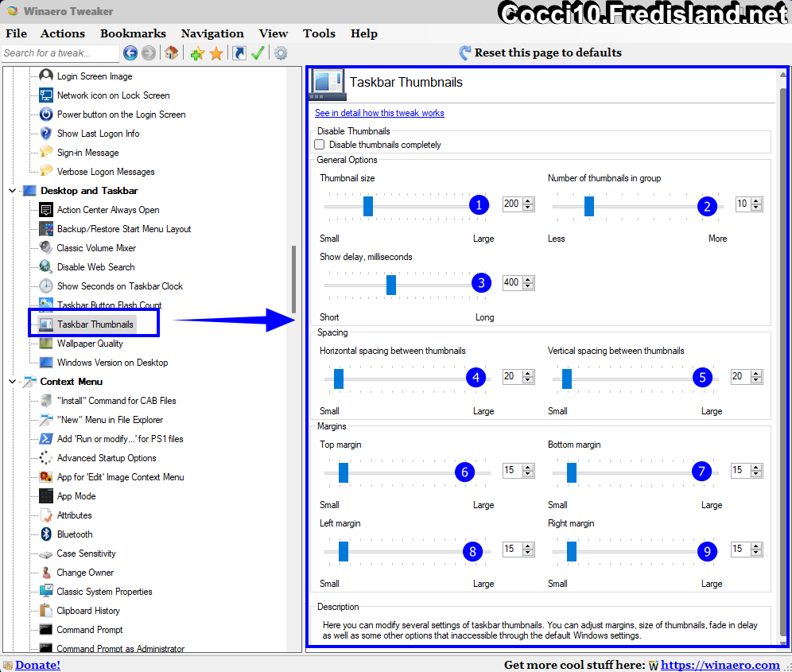The height and width of the screenshot is (672, 792).
Task: Click the Donate! link
Action: 37,665
